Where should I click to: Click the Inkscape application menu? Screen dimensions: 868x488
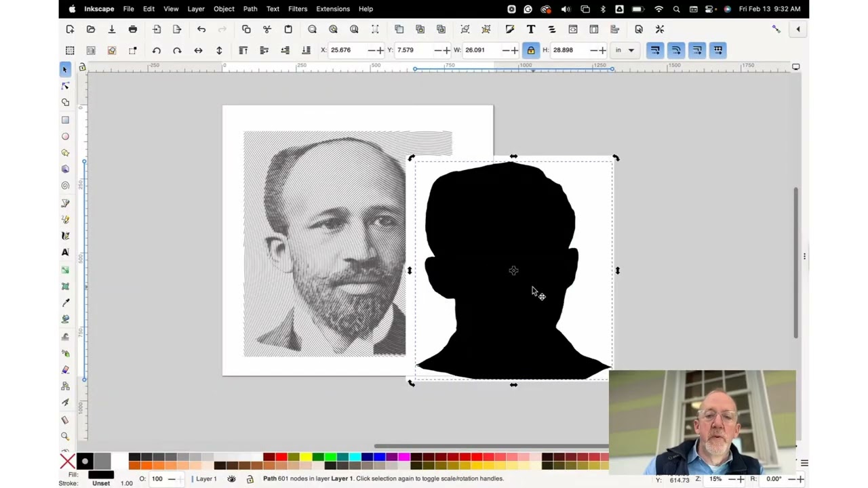tap(99, 9)
